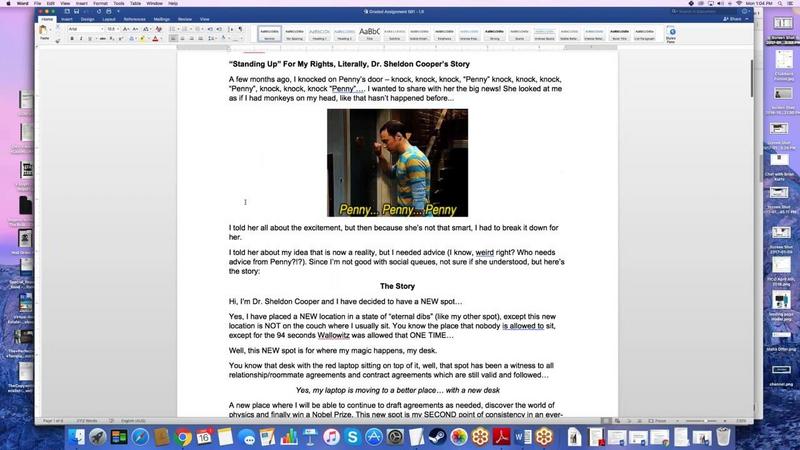Click the Format Painter brush icon
Screen dimensions: 800x450
point(57,41)
